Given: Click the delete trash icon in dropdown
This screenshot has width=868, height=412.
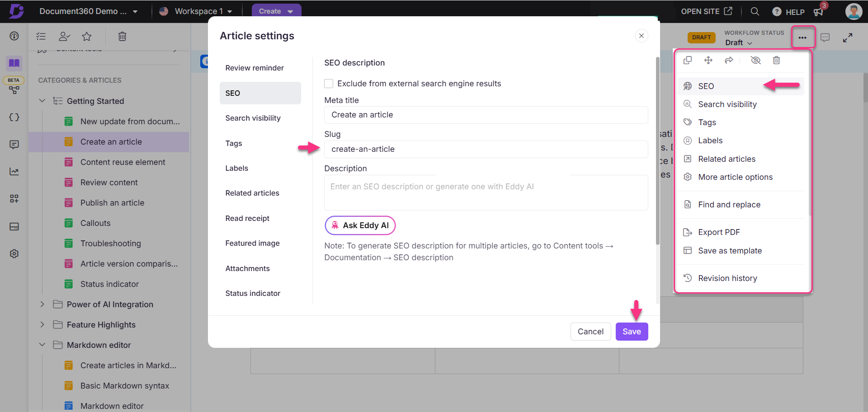Looking at the screenshot, I should pos(776,60).
